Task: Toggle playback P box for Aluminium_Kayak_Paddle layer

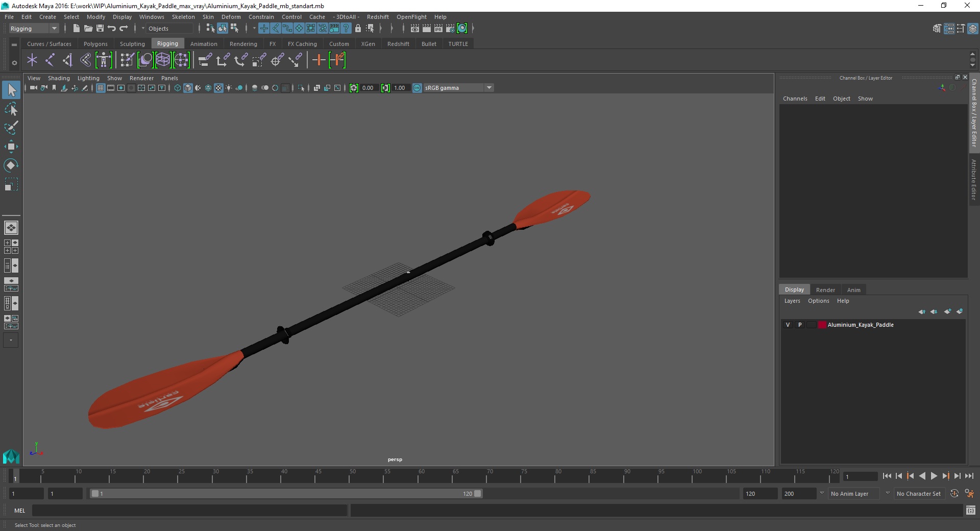Action: pos(800,325)
